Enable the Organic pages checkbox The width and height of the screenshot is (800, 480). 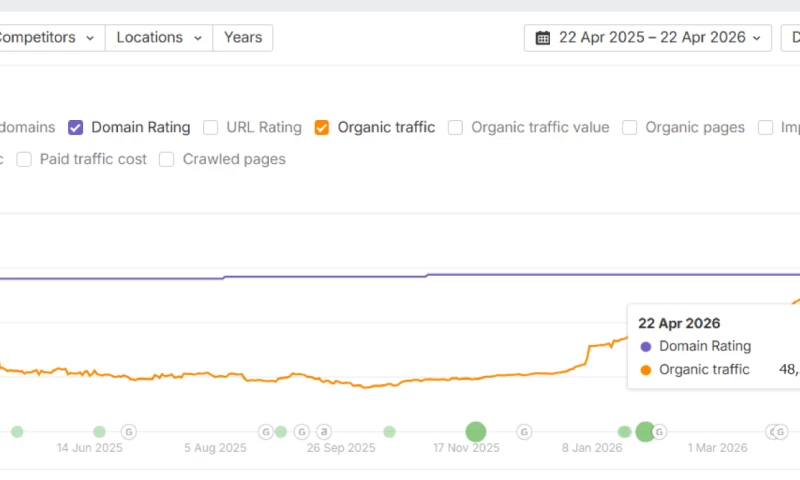pos(630,128)
